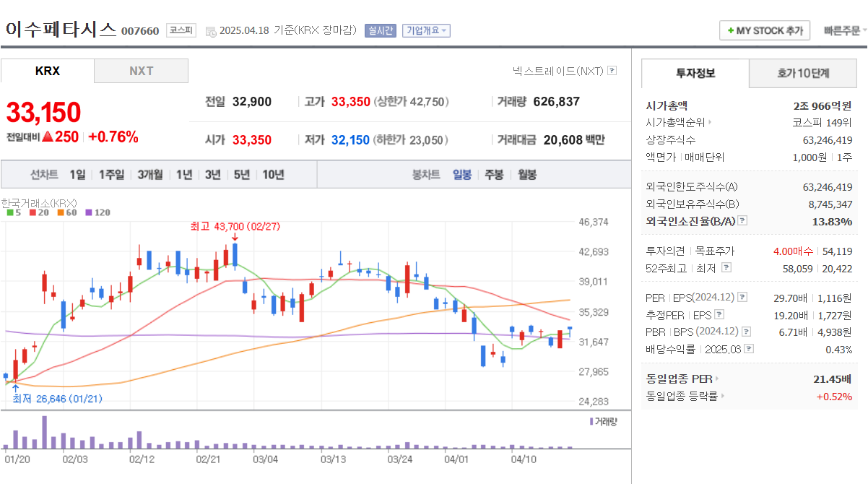Viewport: 868px width, 484px height.
Task: Select the 1년 line chart period
Action: (184, 175)
